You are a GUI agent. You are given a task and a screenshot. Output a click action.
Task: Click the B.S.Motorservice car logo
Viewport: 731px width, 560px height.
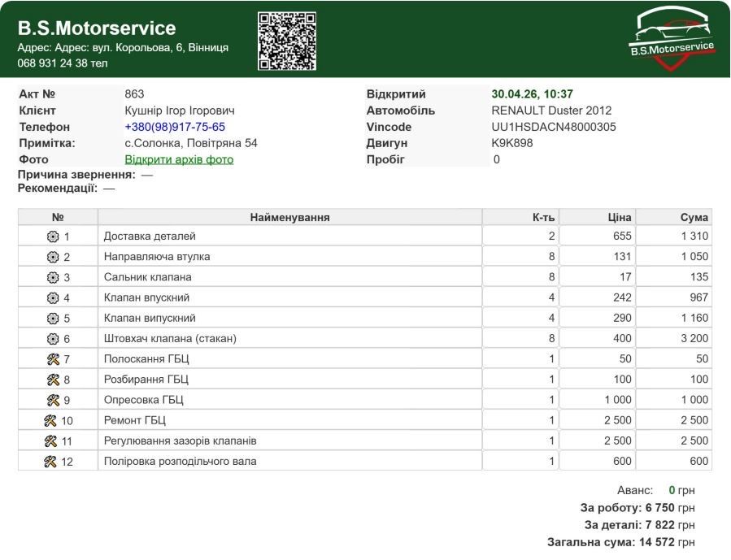(x=672, y=39)
